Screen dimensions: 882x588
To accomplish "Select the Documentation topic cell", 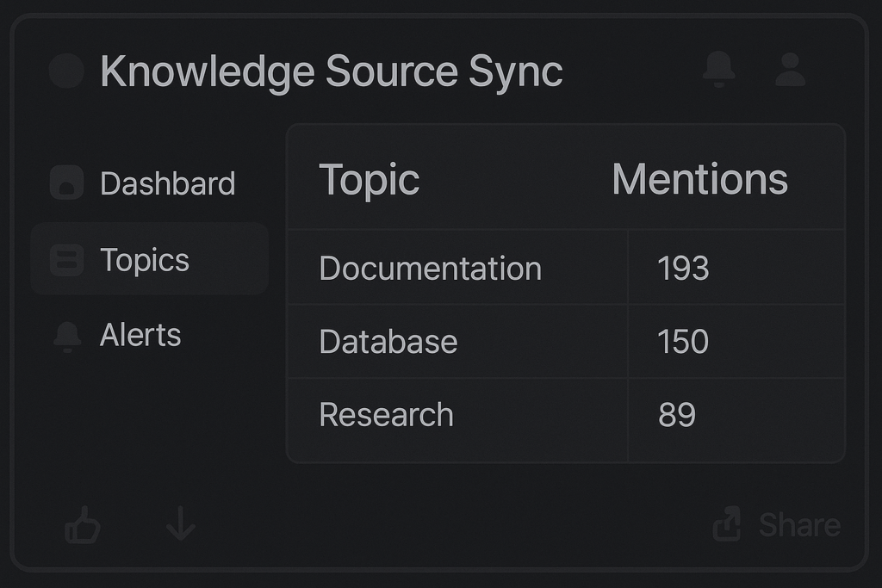I will [430, 268].
